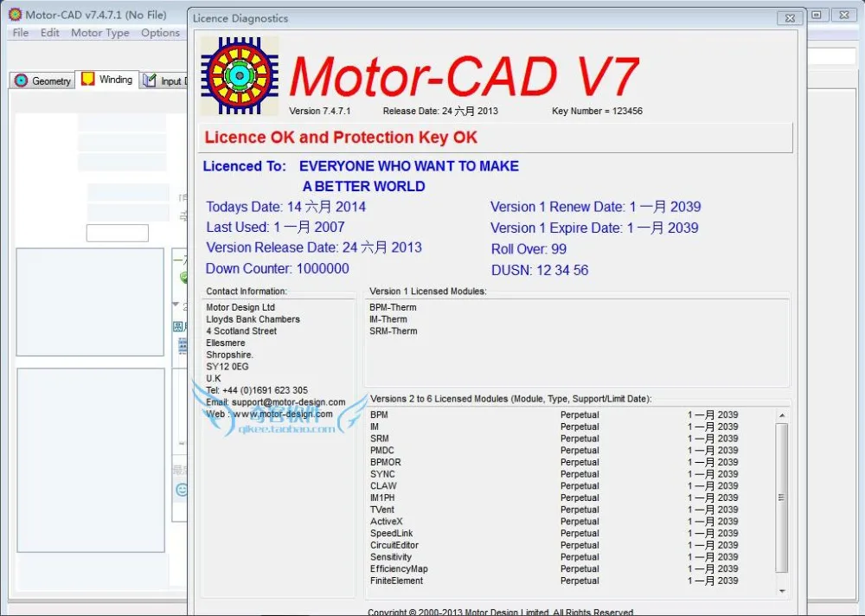The width and height of the screenshot is (865, 616).
Task: Click 'Versions 2 to 6 Licensed Modules' heading
Action: (x=511, y=399)
